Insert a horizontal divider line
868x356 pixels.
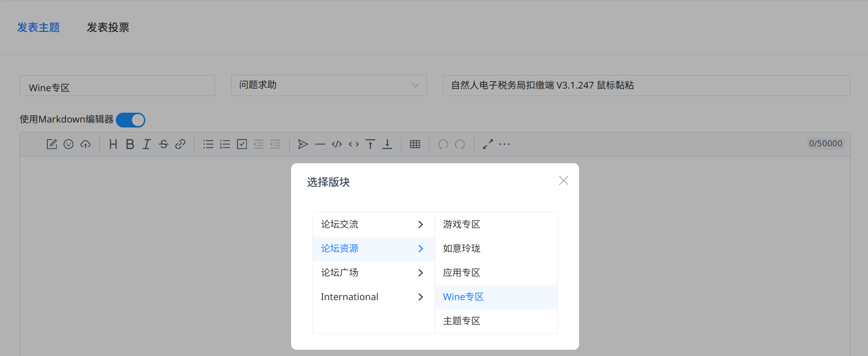tap(320, 144)
